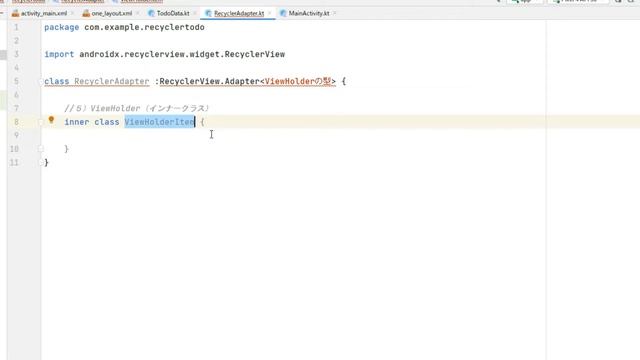The height and width of the screenshot is (360, 640).
Task: Select the RecyclerAdapter.kt tab
Action: tap(239, 13)
